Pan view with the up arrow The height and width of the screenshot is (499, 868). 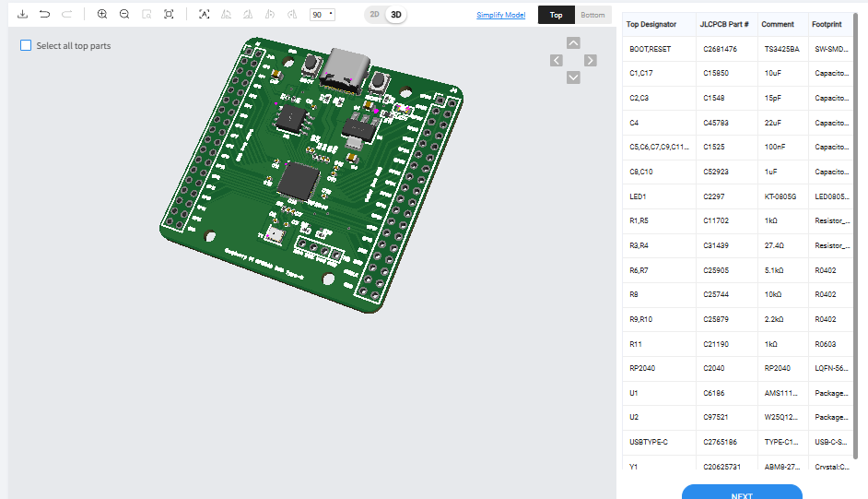(x=573, y=42)
